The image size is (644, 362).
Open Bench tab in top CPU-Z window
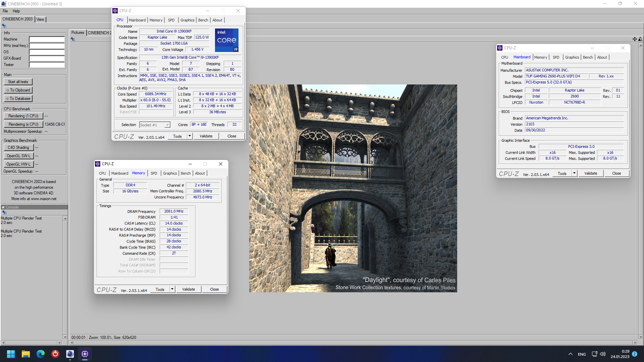point(203,20)
